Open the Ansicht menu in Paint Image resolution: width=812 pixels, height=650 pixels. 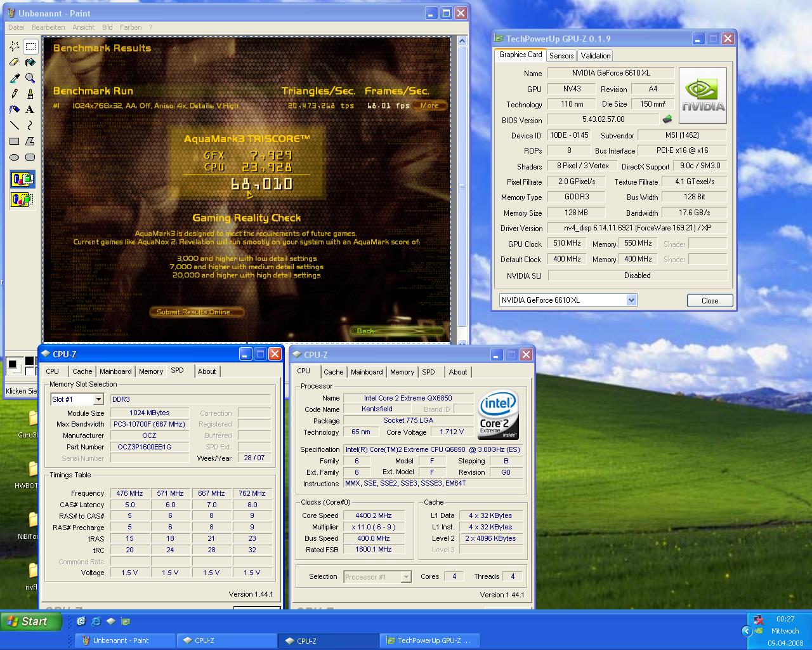pos(84,27)
